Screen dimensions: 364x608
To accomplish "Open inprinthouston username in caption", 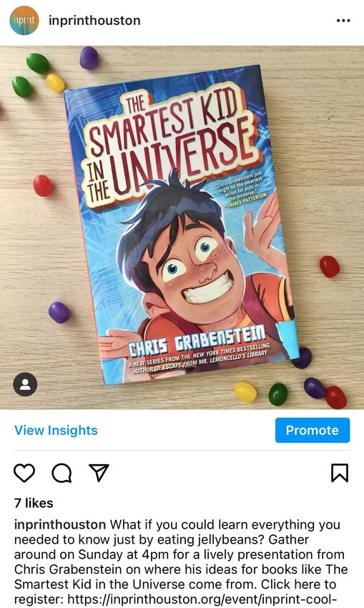I will click(x=59, y=524).
